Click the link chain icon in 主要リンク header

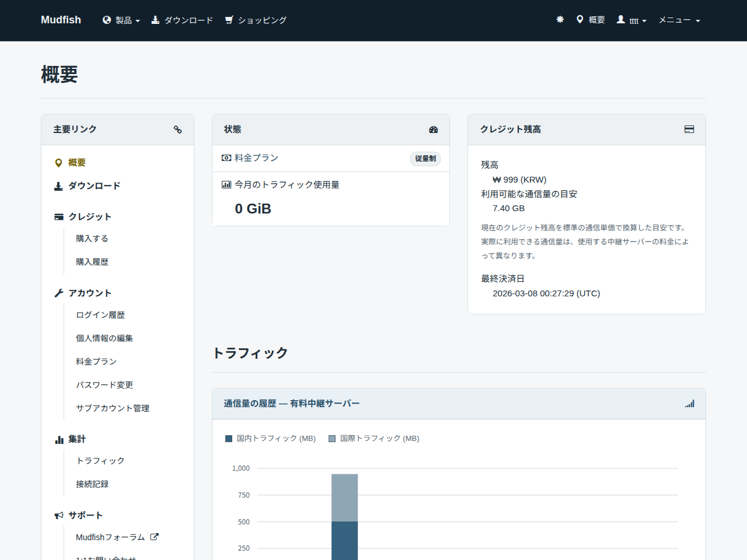coord(178,129)
